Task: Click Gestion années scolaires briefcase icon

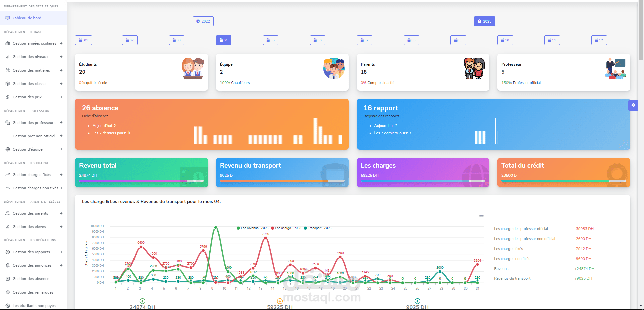Action: (8, 43)
